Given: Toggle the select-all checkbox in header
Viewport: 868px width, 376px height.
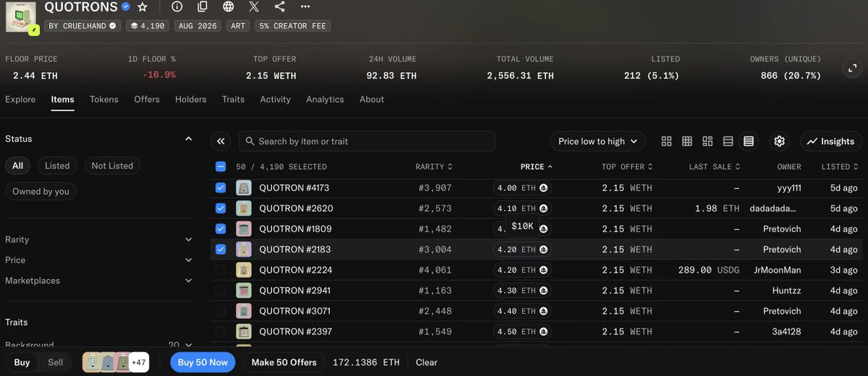Looking at the screenshot, I should pyautogui.click(x=221, y=166).
